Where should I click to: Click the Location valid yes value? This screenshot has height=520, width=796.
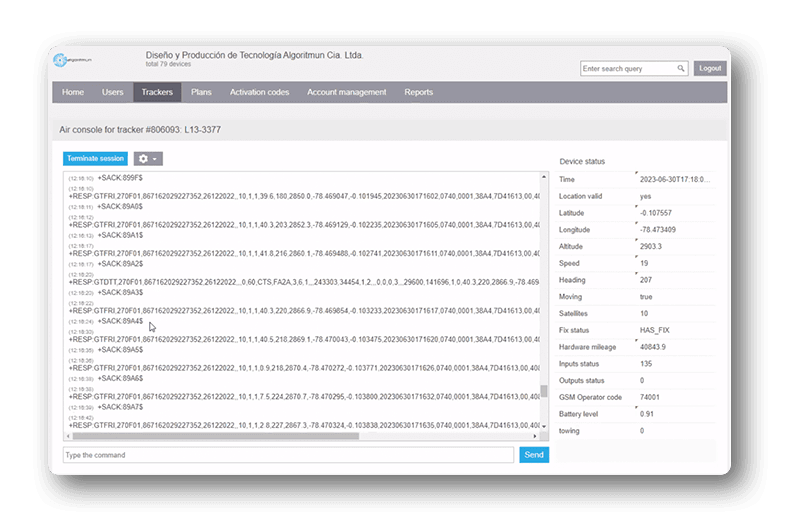point(645,196)
